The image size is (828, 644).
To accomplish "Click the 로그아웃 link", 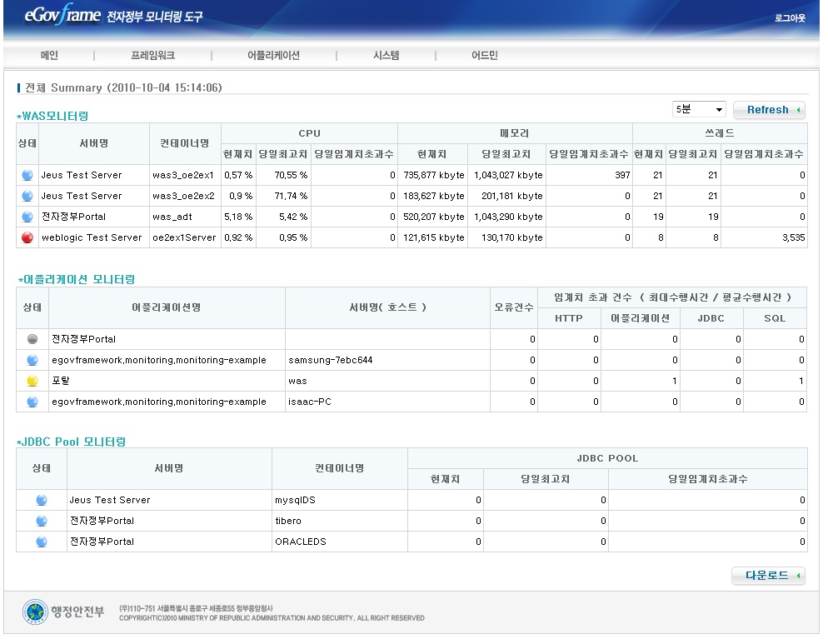I will pyautogui.click(x=790, y=17).
